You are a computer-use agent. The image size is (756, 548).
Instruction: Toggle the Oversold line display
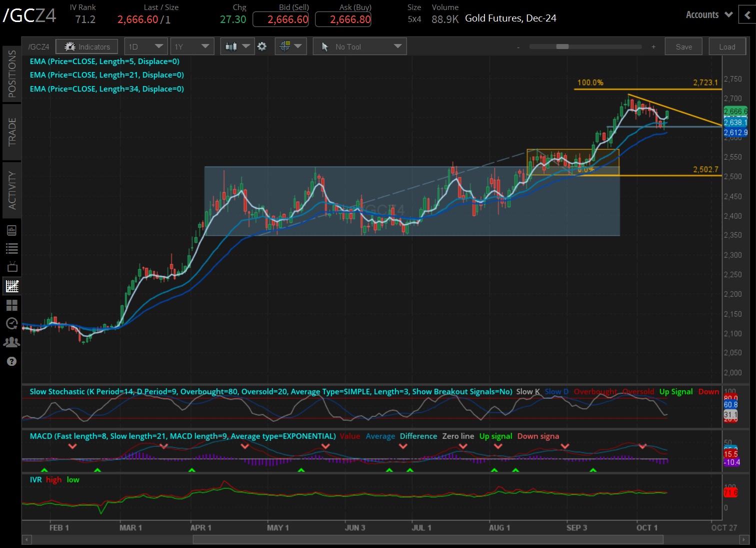click(638, 391)
